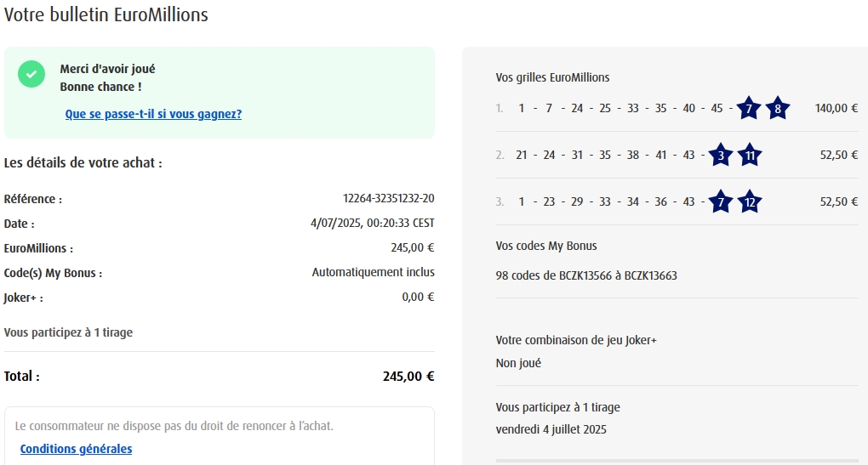Click the 52,50 € price of grid 2
868x465 pixels.
coord(838,156)
